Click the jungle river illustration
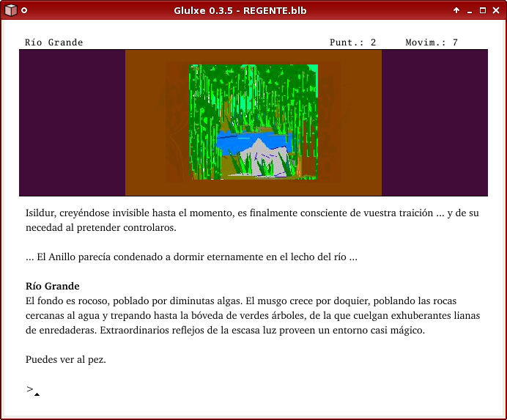Screen dimensions: 507x420 pyautogui.click(x=253, y=122)
